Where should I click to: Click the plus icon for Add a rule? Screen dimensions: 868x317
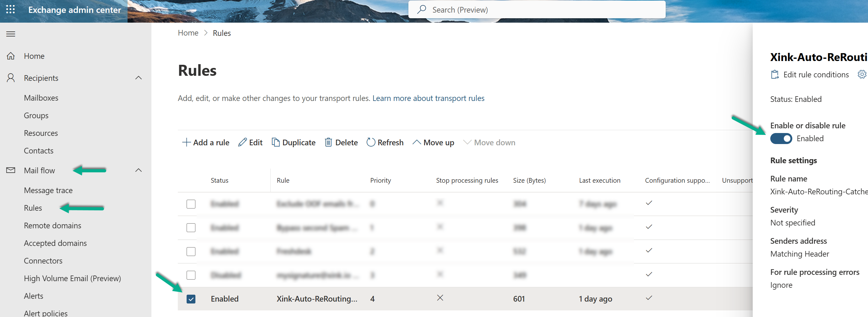coord(186,142)
